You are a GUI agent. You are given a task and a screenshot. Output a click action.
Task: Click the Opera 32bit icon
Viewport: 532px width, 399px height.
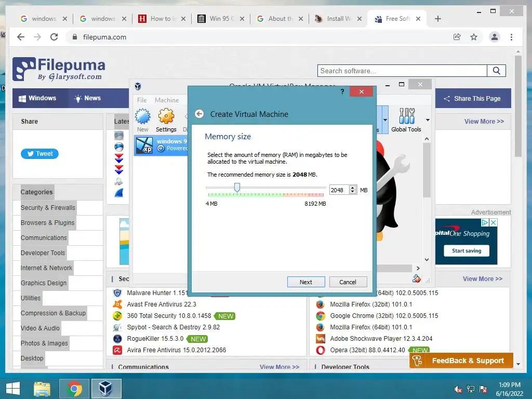point(320,350)
